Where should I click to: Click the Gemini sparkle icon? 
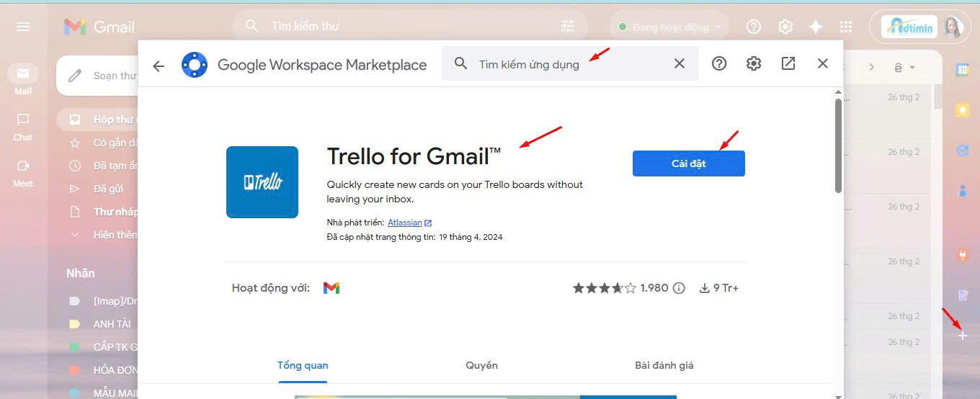[816, 27]
